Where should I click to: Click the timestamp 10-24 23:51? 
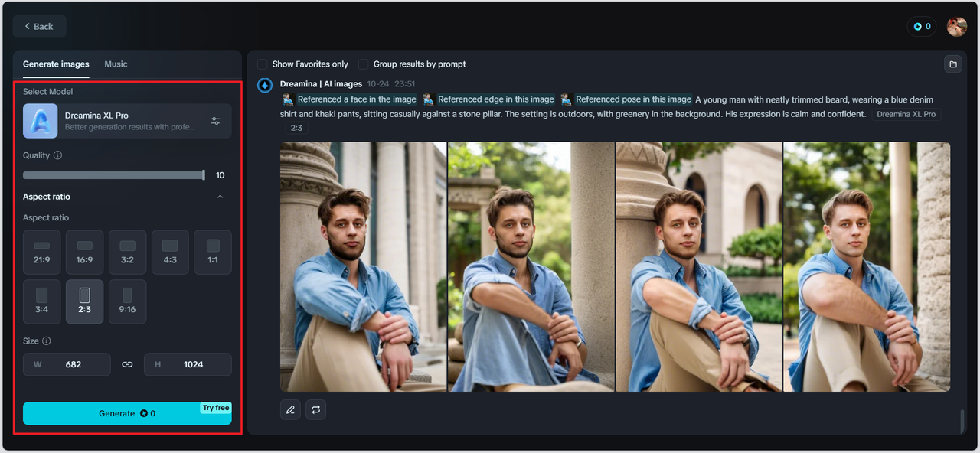[x=391, y=84]
